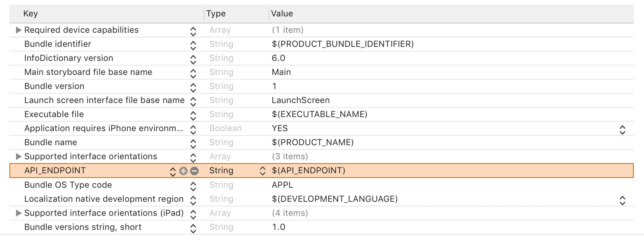
Task: Open the YES value dropdown for iPhone environment
Action: (x=623, y=128)
